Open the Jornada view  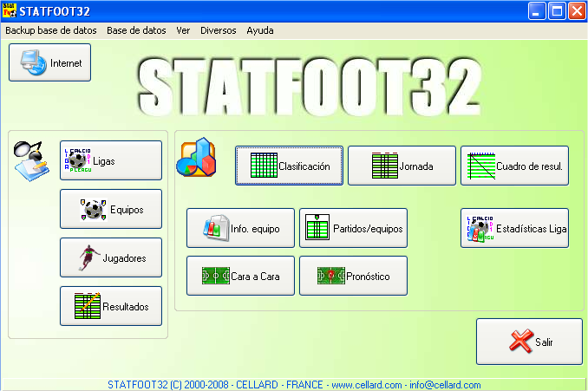pyautogui.click(x=402, y=166)
